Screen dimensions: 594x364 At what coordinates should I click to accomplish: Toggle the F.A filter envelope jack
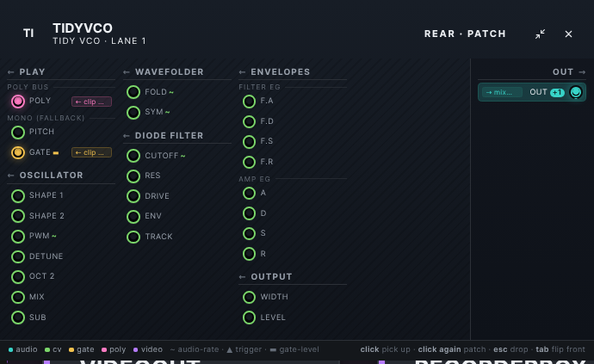pyautogui.click(x=249, y=102)
